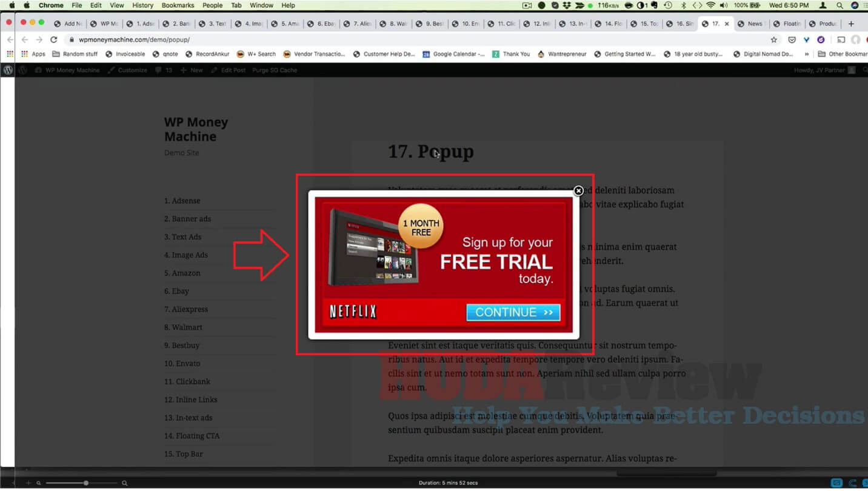868x491 pixels.
Task: Open the Howdy, JV Partner account menu
Action: pyautogui.click(x=825, y=70)
